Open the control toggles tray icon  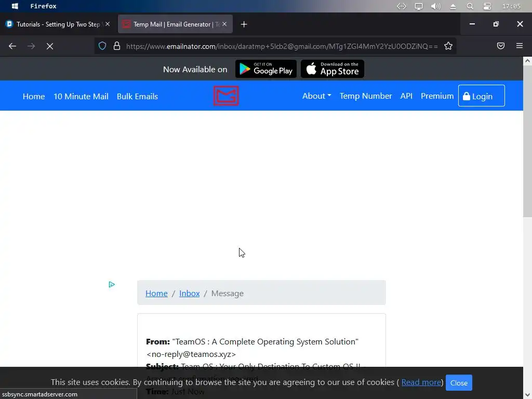click(487, 6)
